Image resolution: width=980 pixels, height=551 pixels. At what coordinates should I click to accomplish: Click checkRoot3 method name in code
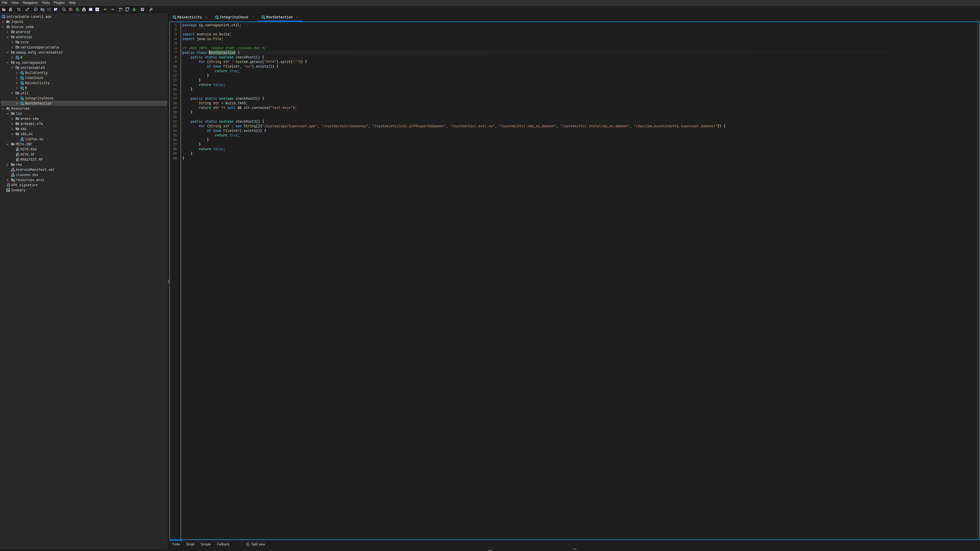pos(245,122)
